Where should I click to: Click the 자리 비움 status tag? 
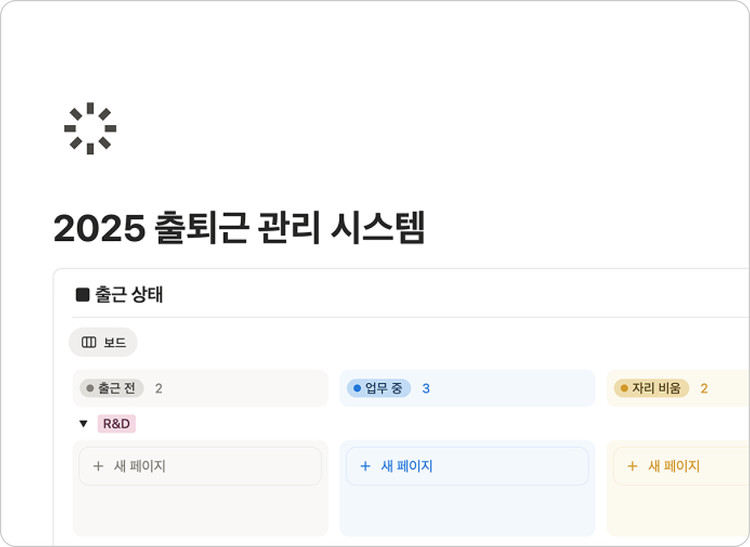(651, 388)
